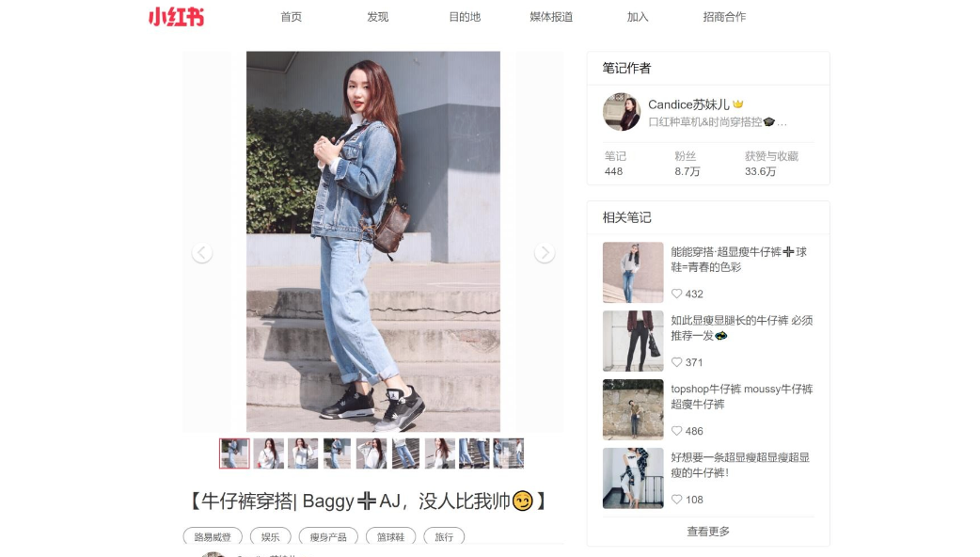The height and width of the screenshot is (557, 980).
Task: Expand related notes via 查看更多
Action: (x=708, y=532)
